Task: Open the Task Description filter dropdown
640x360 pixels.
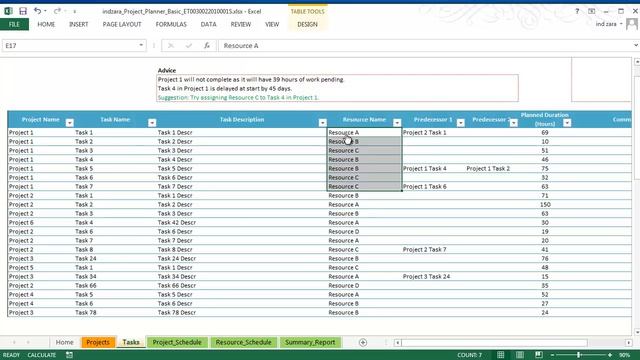Action: click(322, 122)
